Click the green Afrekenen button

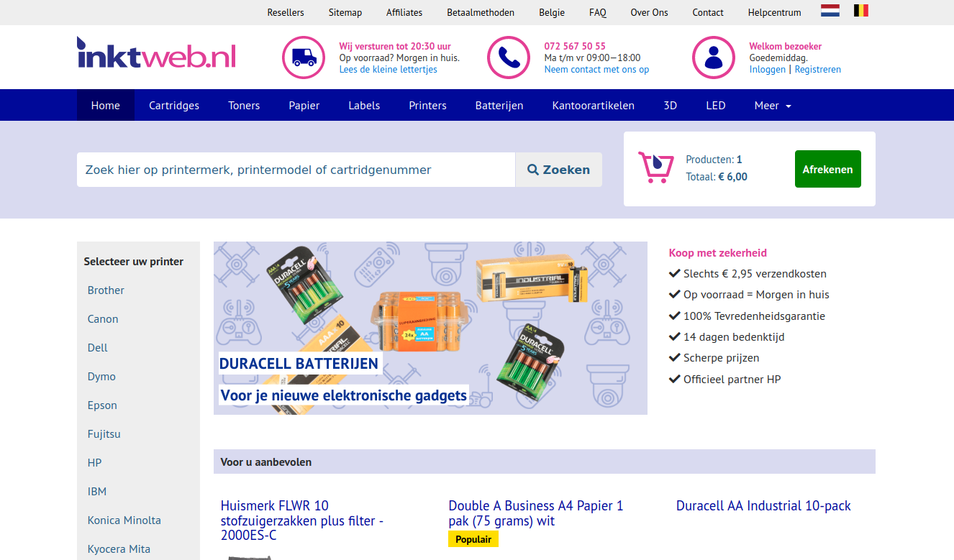point(827,169)
